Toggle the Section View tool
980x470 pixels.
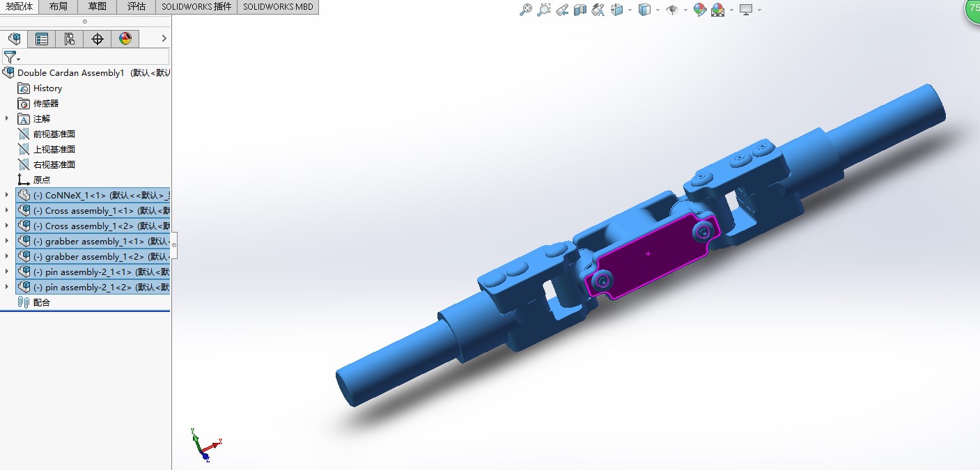point(580,10)
